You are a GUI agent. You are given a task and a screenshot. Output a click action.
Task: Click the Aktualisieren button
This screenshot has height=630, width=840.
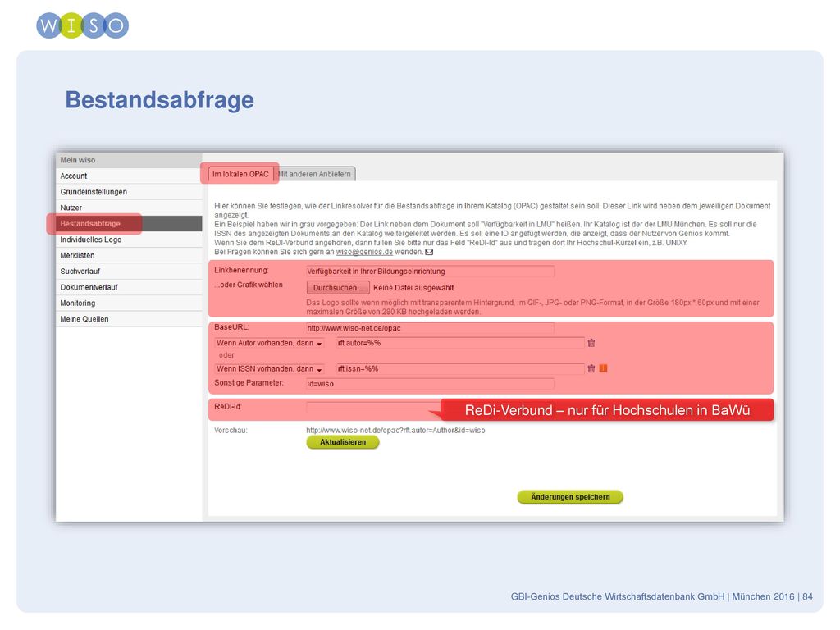click(x=343, y=442)
